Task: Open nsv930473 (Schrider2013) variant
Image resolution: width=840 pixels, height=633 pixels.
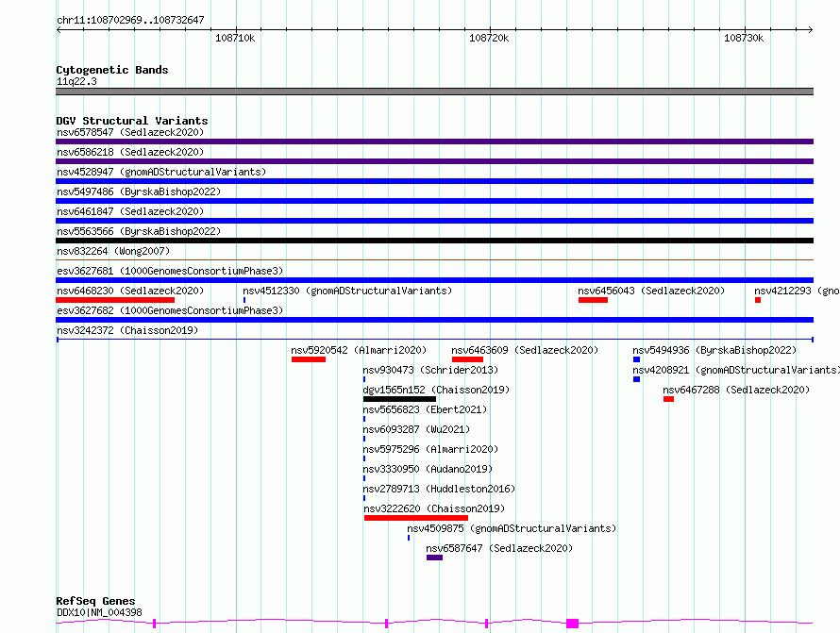Action: pyautogui.click(x=430, y=370)
